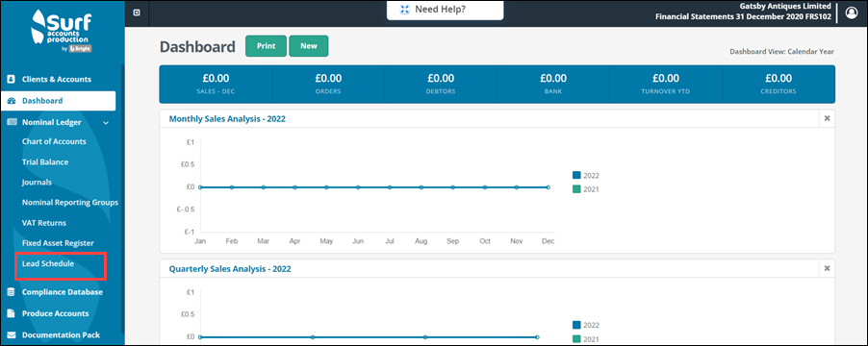Image resolution: width=868 pixels, height=346 pixels.
Task: Click the Surf Accounts Production logo
Action: tap(62, 32)
